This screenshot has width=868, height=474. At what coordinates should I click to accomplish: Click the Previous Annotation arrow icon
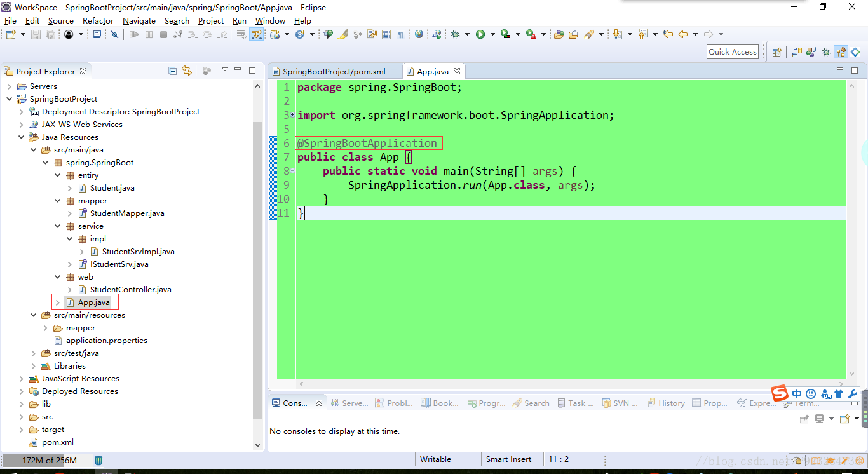(x=642, y=34)
